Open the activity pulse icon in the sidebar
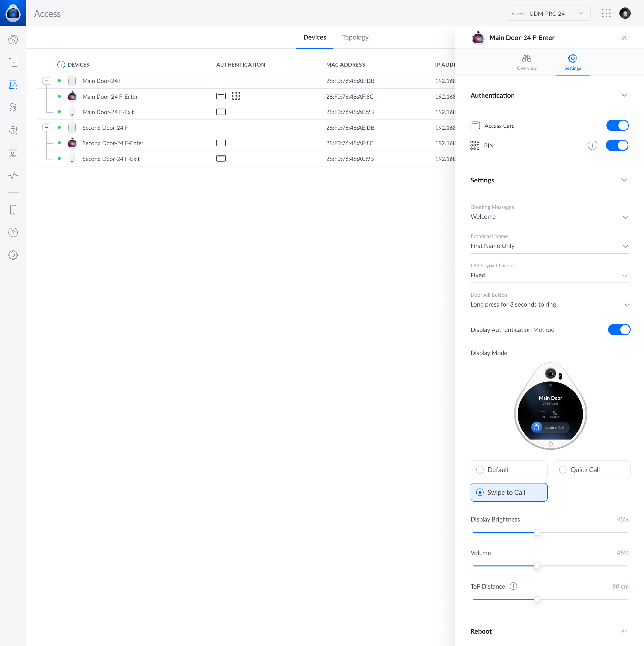Viewport: 644px width, 646px height. point(13,175)
